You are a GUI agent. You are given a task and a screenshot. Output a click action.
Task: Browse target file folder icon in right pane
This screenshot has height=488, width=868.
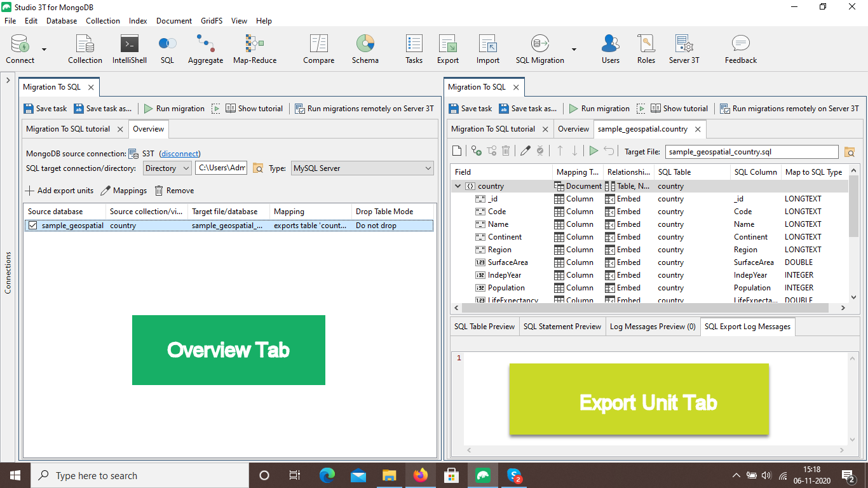tap(850, 152)
